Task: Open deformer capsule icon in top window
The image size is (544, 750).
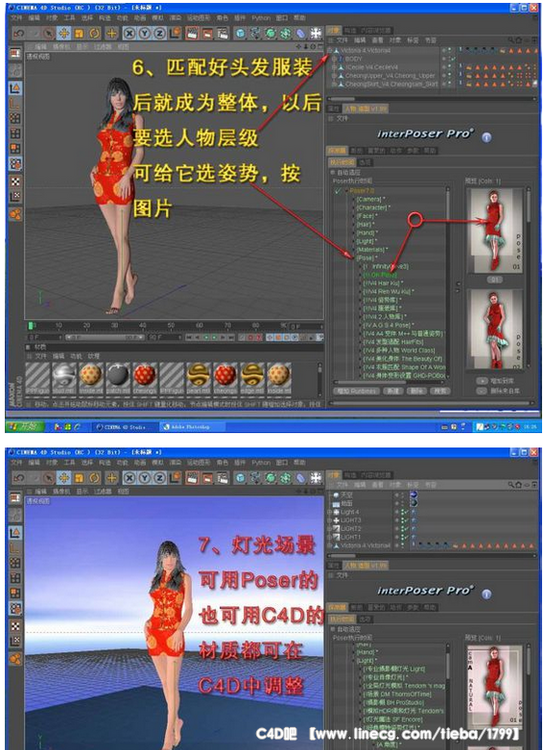Action: (x=301, y=33)
